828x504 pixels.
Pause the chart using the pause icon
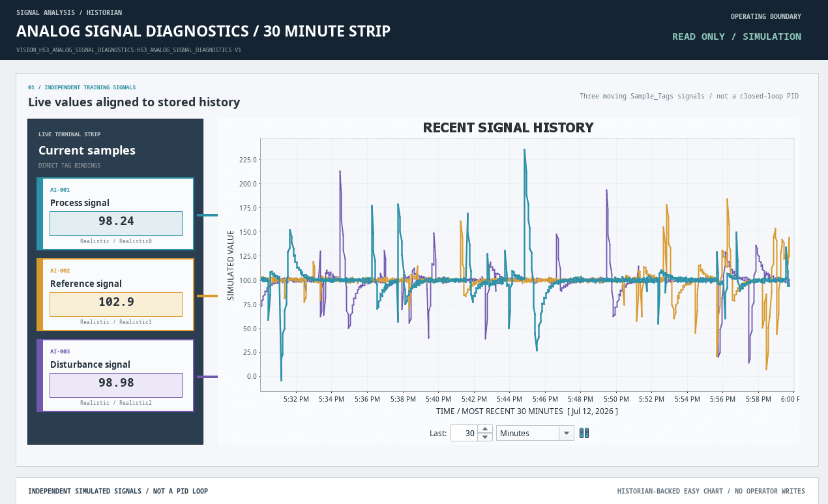tap(584, 433)
